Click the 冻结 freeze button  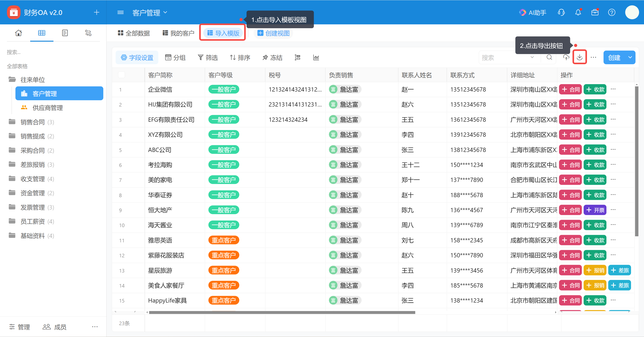272,58
